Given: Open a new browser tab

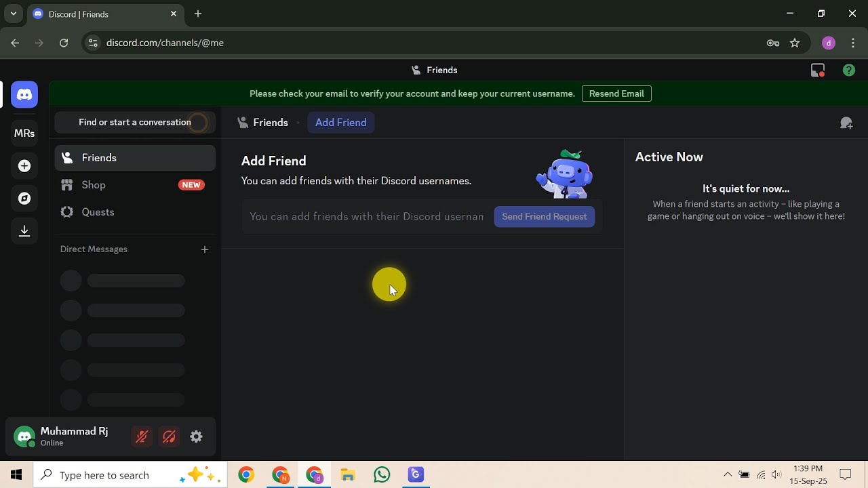Looking at the screenshot, I should 198,14.
